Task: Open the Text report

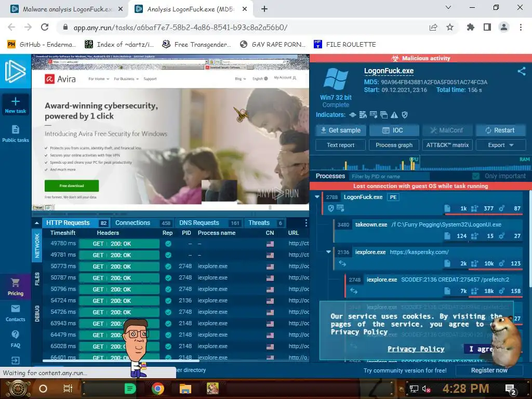Action: pyautogui.click(x=340, y=145)
